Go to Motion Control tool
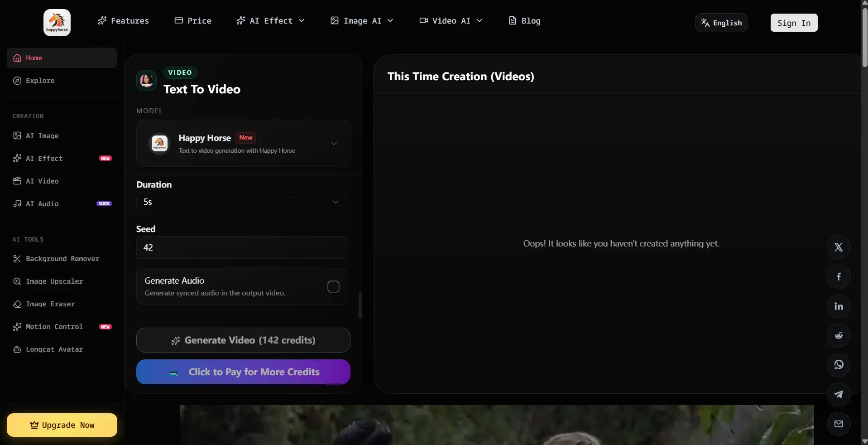The height and width of the screenshot is (445, 868). [x=54, y=327]
